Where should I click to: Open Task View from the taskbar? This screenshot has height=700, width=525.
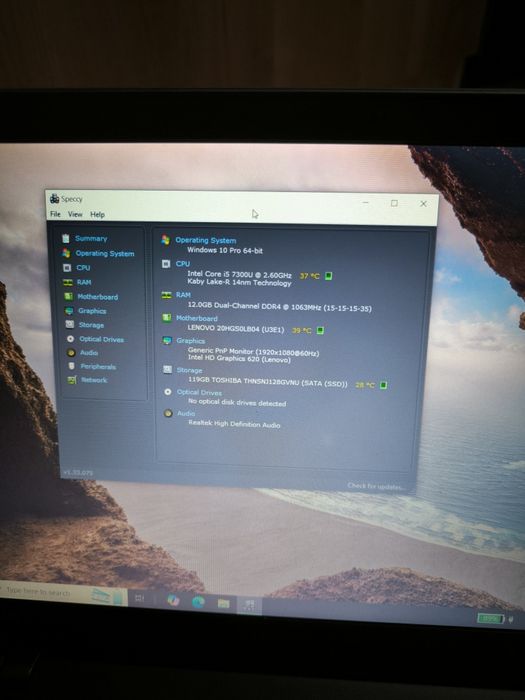pos(139,598)
